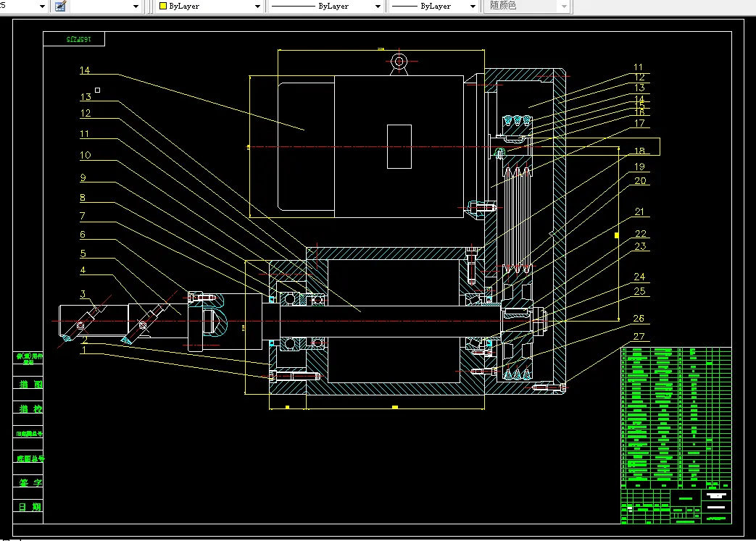Select part callout number 20
This screenshot has width=756, height=541.
640,180
